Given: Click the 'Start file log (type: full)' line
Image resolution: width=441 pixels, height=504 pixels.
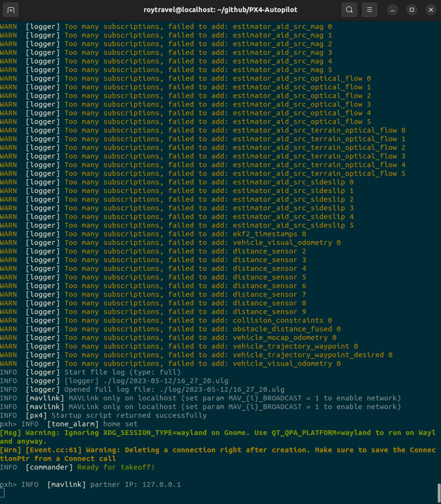Looking at the screenshot, I should tap(122, 372).
